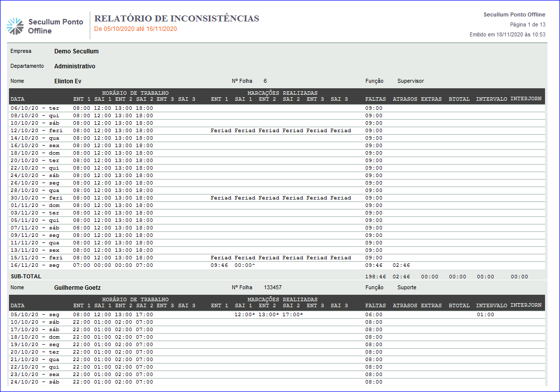Click the Secullum Ponto Offline logo icon
The height and width of the screenshot is (392, 560).
click(15, 26)
